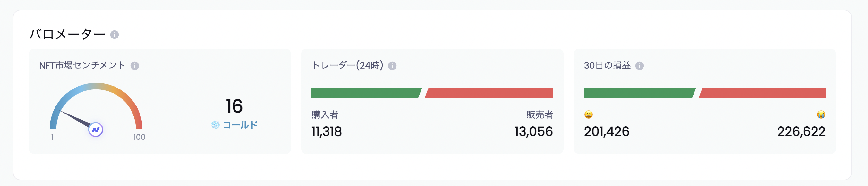The height and width of the screenshot is (186, 868).
Task: Click the 販売者 count 13,056
Action: coord(534,132)
